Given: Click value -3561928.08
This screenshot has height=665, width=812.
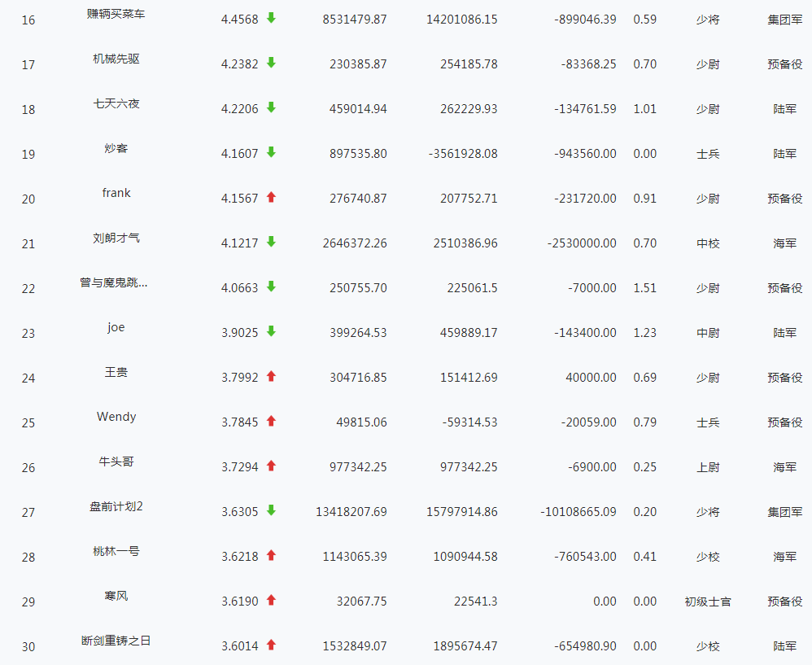Looking at the screenshot, I should coord(463,154).
